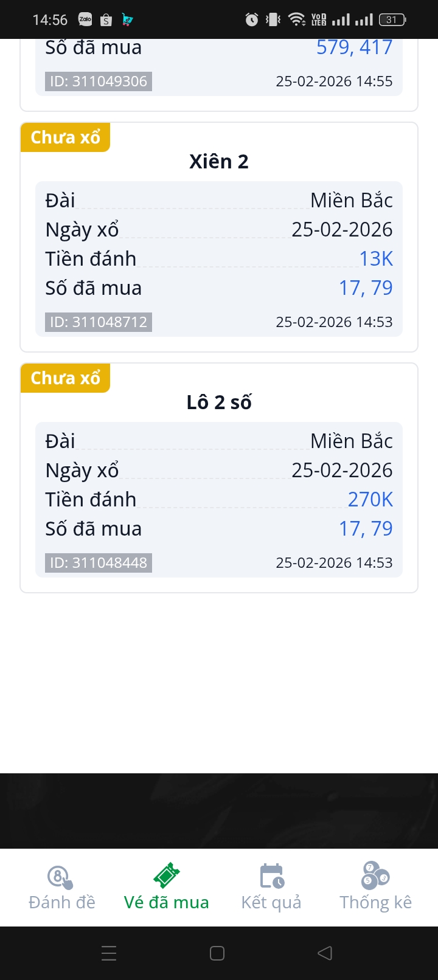
Task: Open the Kết quả calendar icon
Action: (271, 876)
